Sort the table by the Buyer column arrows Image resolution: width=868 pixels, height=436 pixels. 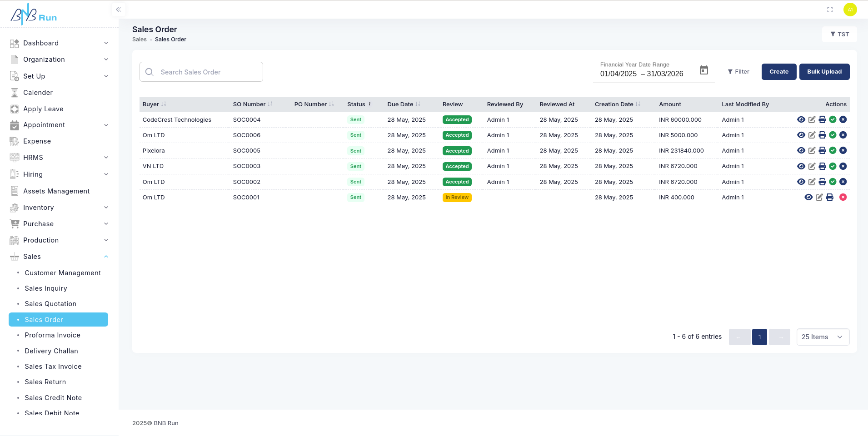click(163, 104)
